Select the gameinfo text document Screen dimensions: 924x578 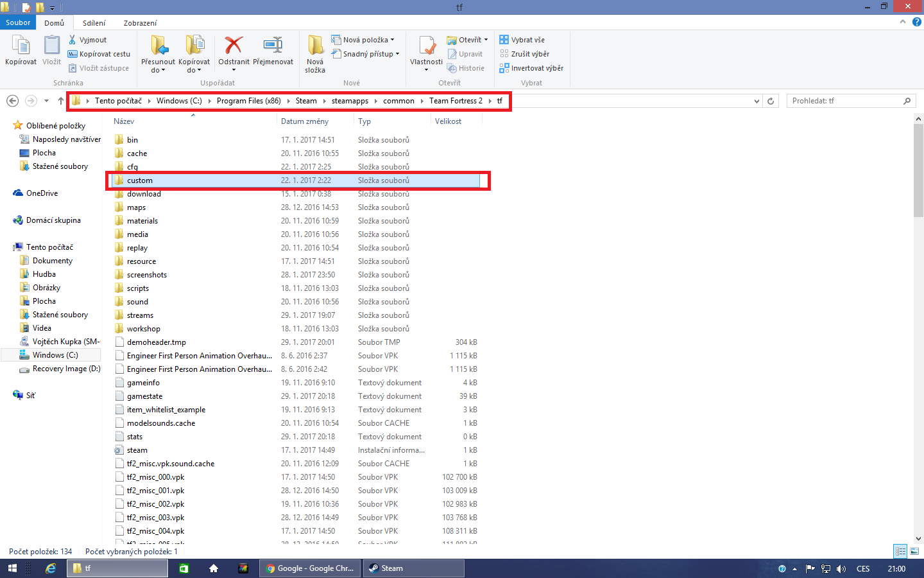pos(296,383)
